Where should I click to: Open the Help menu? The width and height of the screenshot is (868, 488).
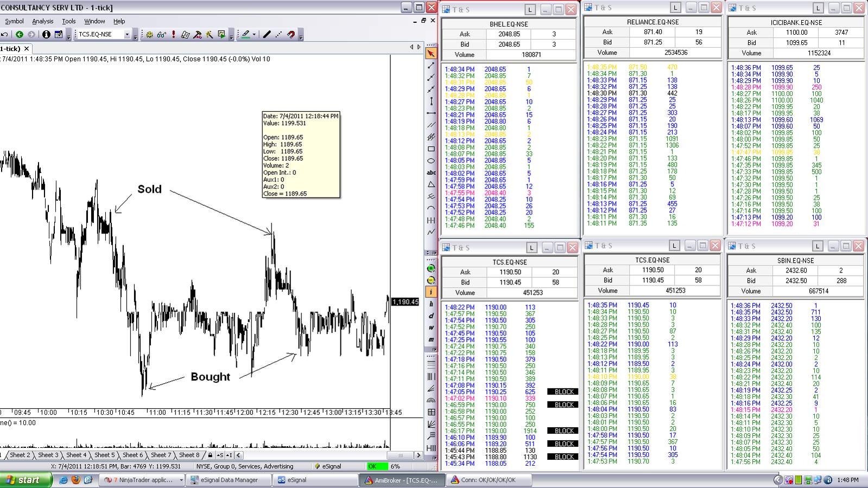119,21
